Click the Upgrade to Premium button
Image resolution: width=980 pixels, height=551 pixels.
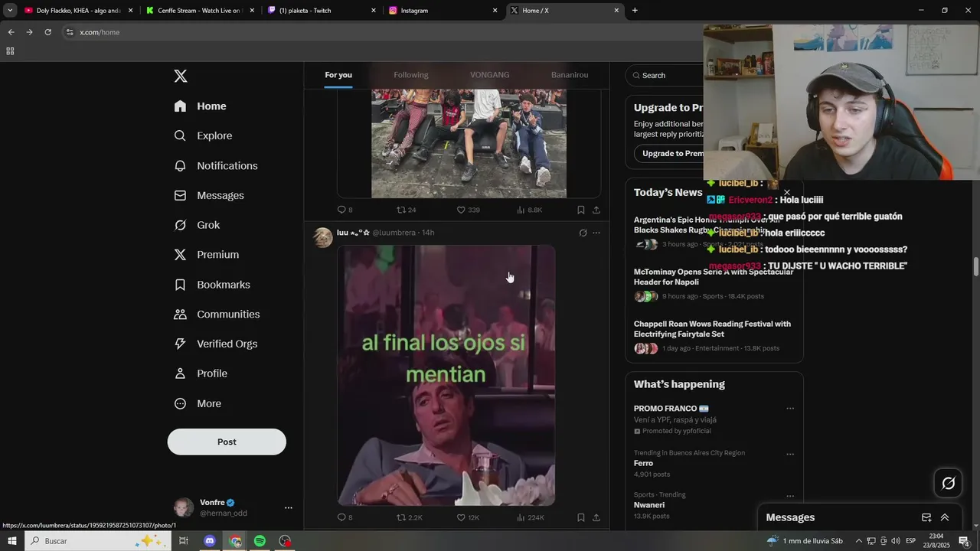670,153
